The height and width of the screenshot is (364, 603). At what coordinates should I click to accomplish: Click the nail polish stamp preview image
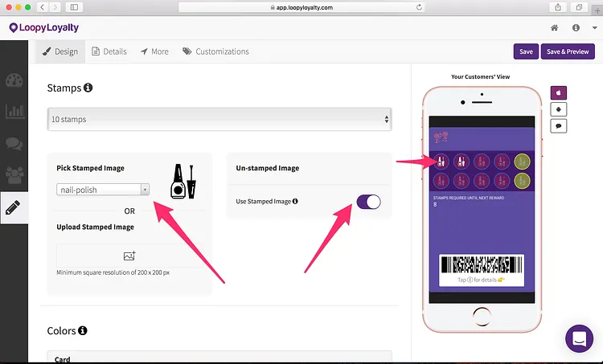pyautogui.click(x=183, y=182)
